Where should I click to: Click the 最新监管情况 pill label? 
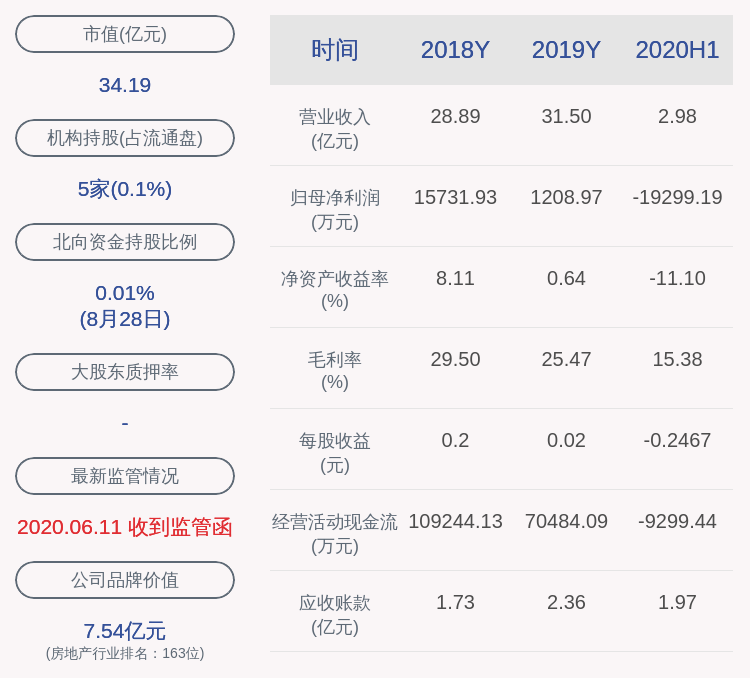[125, 476]
